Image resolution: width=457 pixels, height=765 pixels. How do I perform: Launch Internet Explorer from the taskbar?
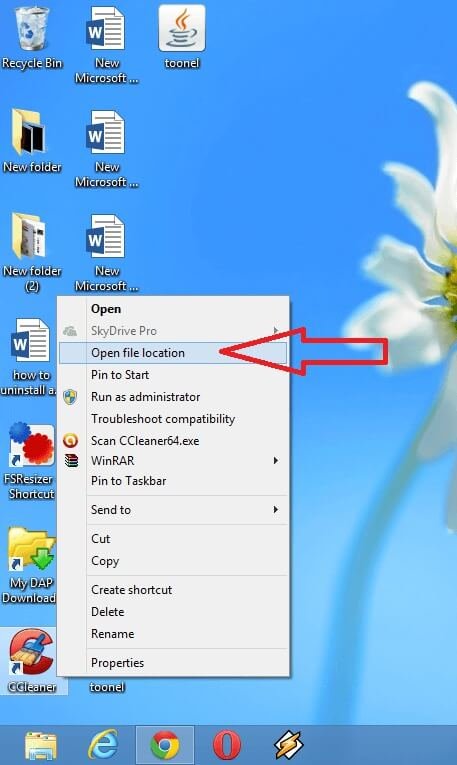(103, 745)
